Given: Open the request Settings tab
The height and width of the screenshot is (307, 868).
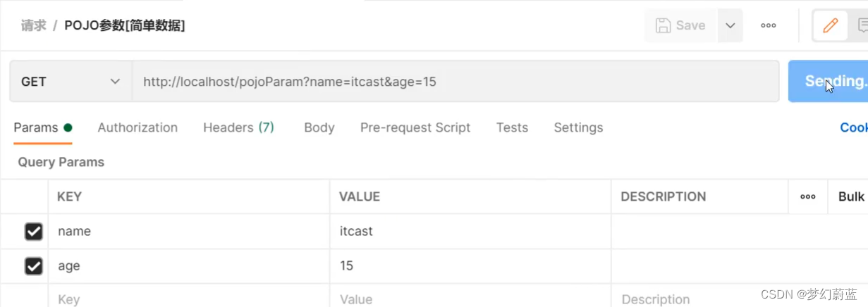Looking at the screenshot, I should pos(578,127).
